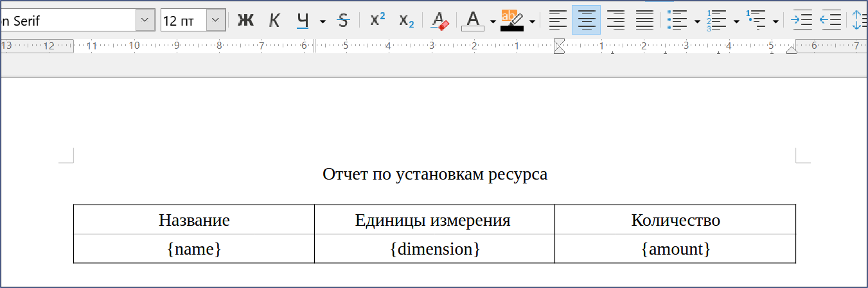Screen dimensions: 868x288
Task: Toggle strikethrough formatting
Action: [343, 21]
